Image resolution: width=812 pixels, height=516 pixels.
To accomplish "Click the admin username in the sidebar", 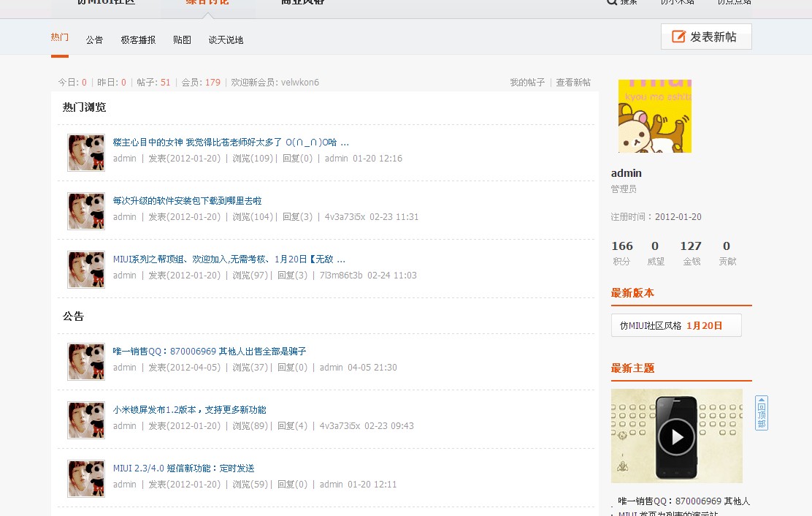I will pyautogui.click(x=626, y=173).
